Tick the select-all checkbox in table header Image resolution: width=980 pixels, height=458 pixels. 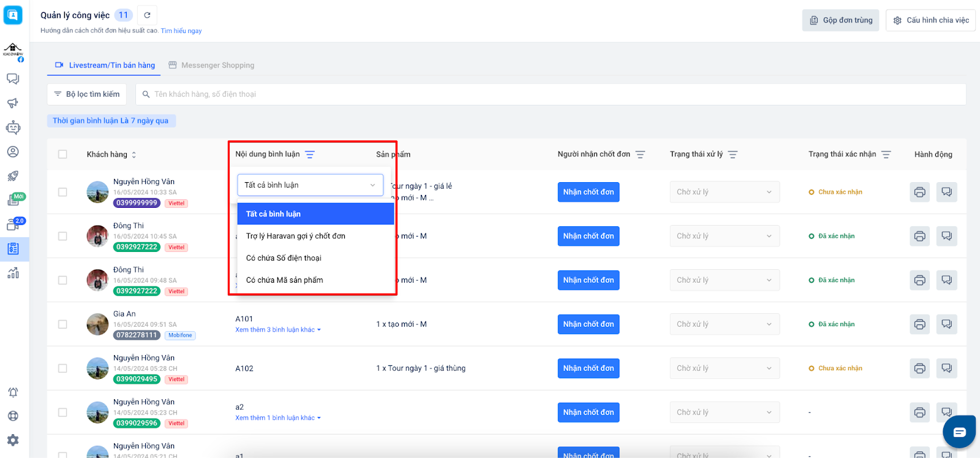[x=62, y=155]
